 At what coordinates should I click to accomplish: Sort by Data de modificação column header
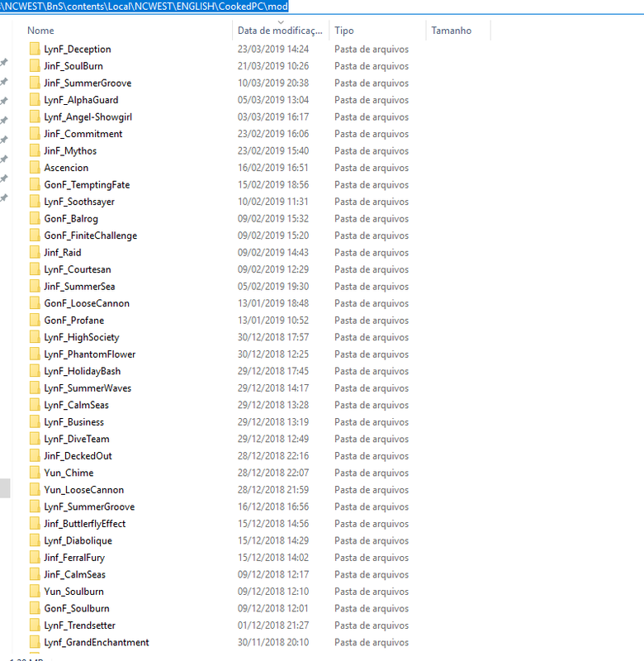click(280, 31)
